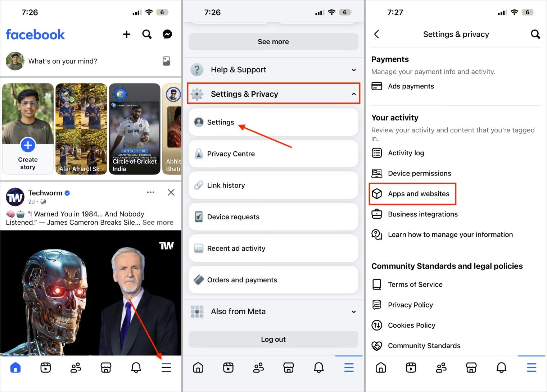This screenshot has height=392, width=547.
Task: Dismiss the Techworm post with X
Action: (x=171, y=192)
